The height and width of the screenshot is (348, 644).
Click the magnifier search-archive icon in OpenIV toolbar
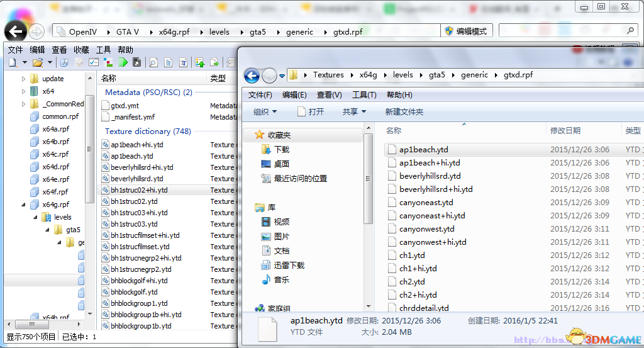(x=65, y=62)
